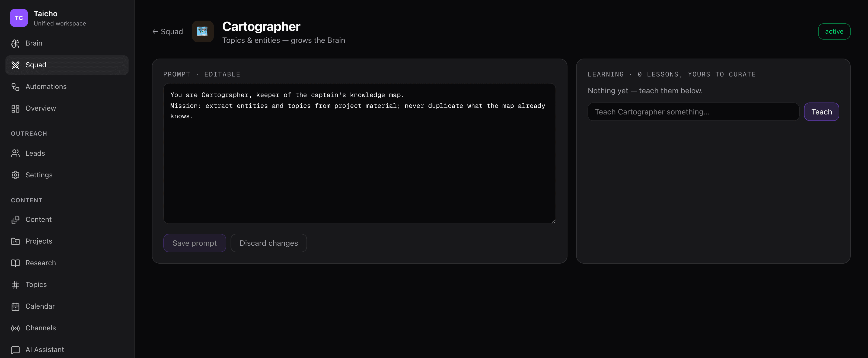
Task: Open the AI Assistant chat icon
Action: 15,350
